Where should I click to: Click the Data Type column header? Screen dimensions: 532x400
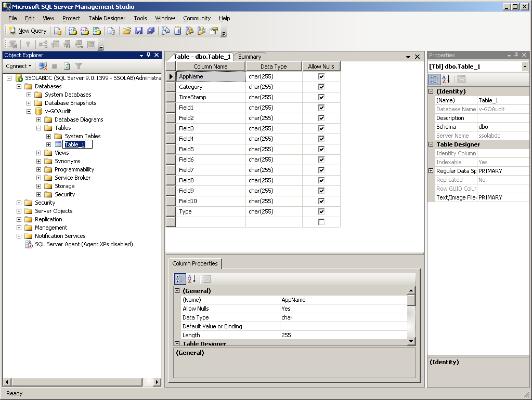pyautogui.click(x=274, y=66)
